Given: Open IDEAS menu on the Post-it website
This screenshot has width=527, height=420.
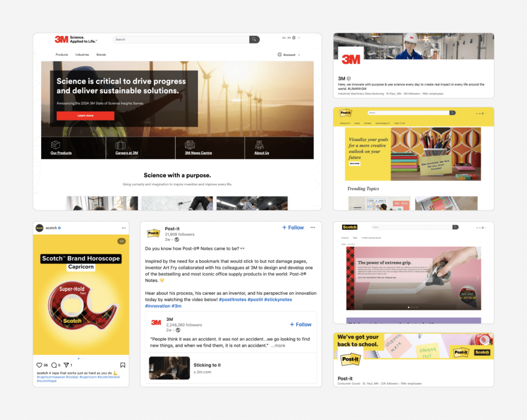Looking at the screenshot, I should 357,124.
